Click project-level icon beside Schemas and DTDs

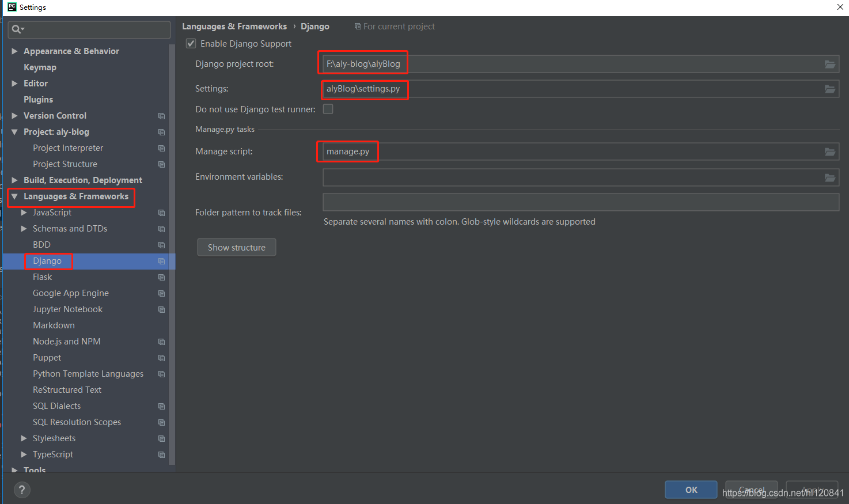pyautogui.click(x=162, y=229)
